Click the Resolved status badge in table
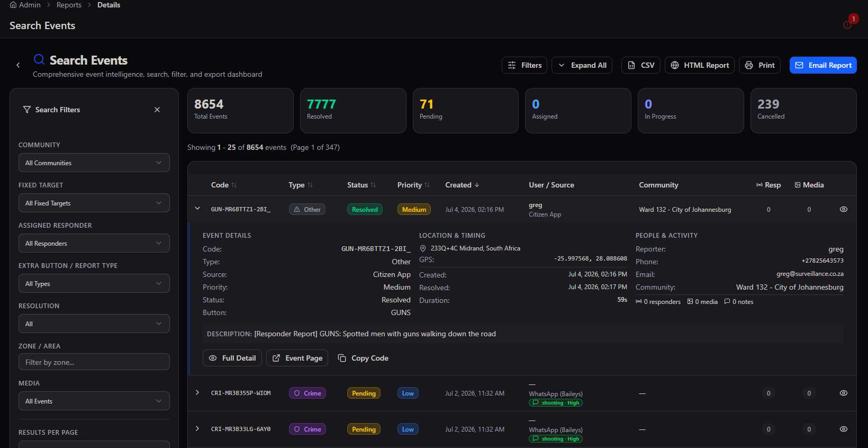The image size is (868, 448). click(365, 209)
